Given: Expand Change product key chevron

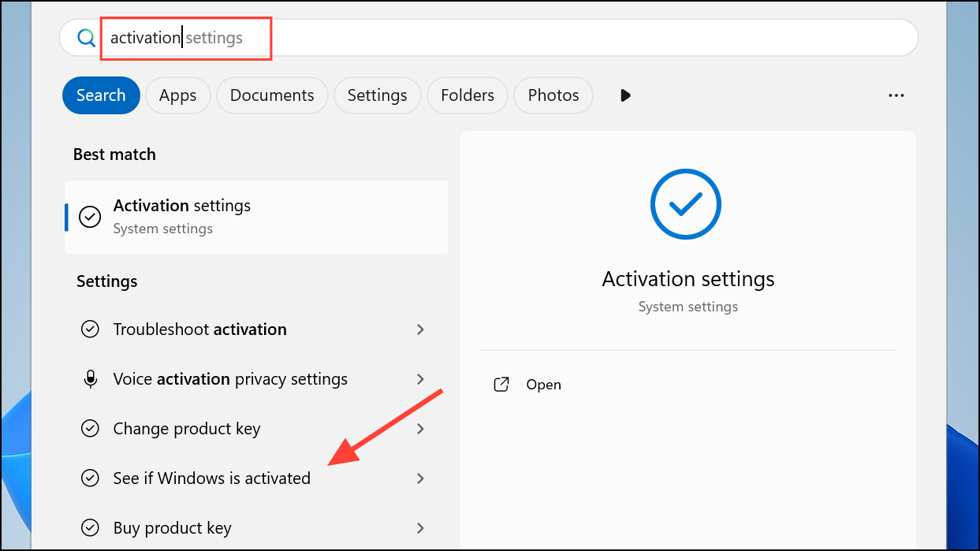Looking at the screenshot, I should (x=420, y=429).
